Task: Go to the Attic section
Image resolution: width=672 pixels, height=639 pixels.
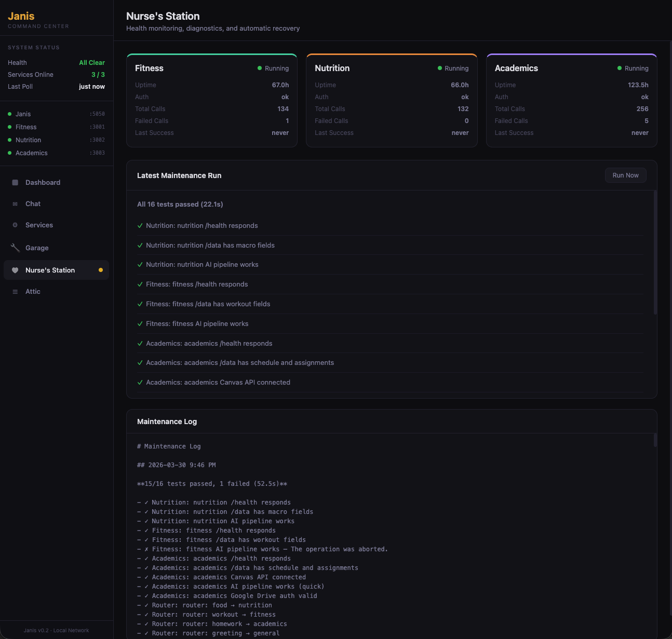Action: pyautogui.click(x=33, y=292)
